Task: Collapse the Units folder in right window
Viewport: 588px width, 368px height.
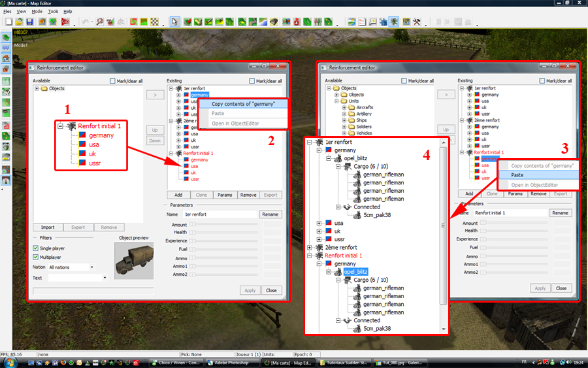Action: point(336,101)
